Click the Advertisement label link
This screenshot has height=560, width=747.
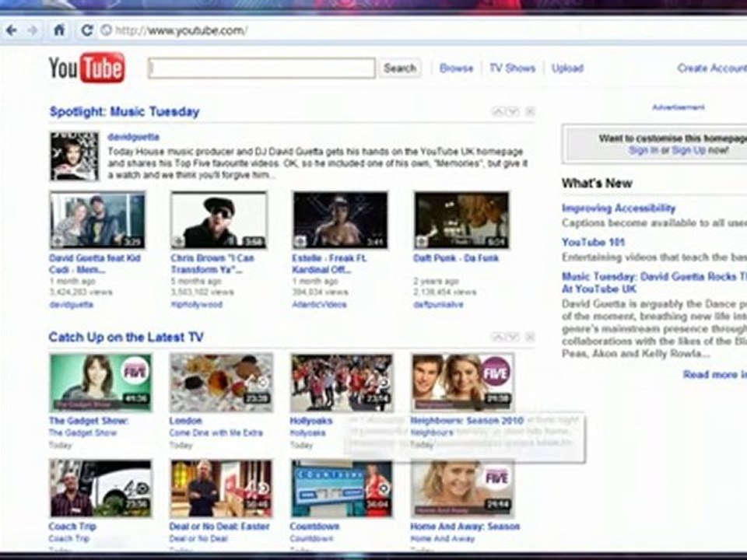coord(678,107)
